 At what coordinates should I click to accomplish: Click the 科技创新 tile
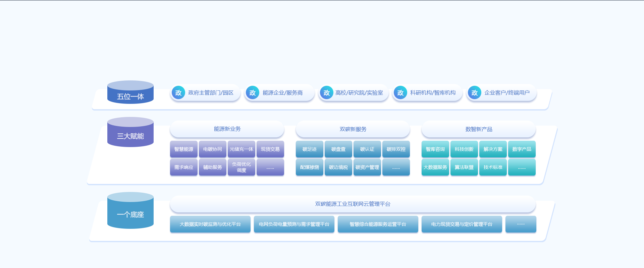coord(464,149)
